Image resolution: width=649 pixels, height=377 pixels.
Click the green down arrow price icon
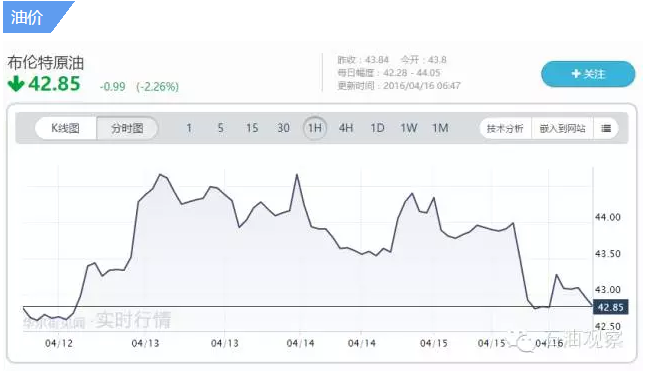click(16, 84)
